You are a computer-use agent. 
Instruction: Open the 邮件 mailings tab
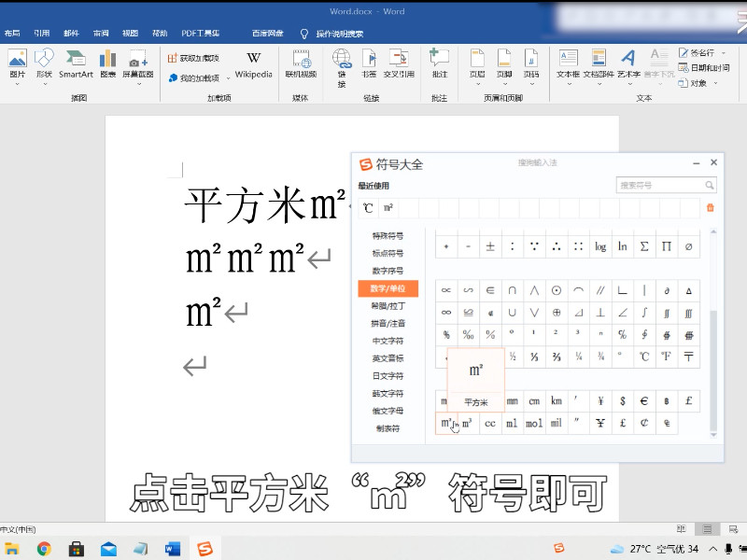(x=72, y=34)
